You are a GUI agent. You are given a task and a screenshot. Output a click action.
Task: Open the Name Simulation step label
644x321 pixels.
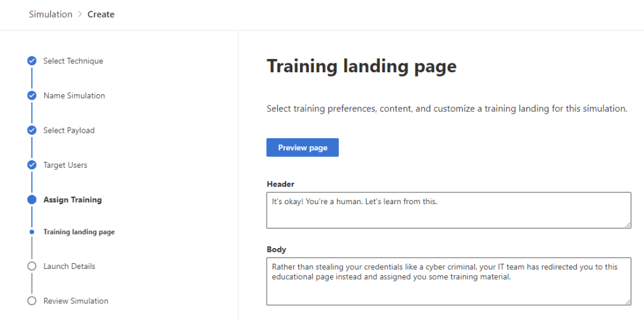74,96
